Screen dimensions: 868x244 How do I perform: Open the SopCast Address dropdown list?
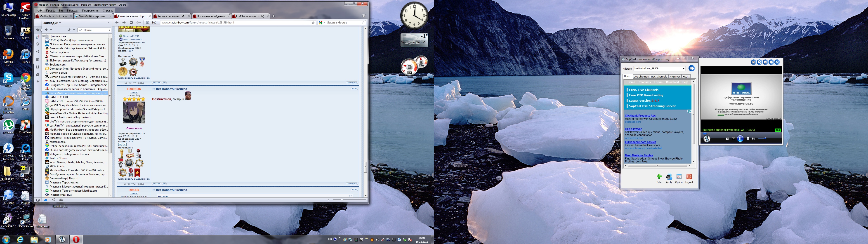click(x=683, y=69)
